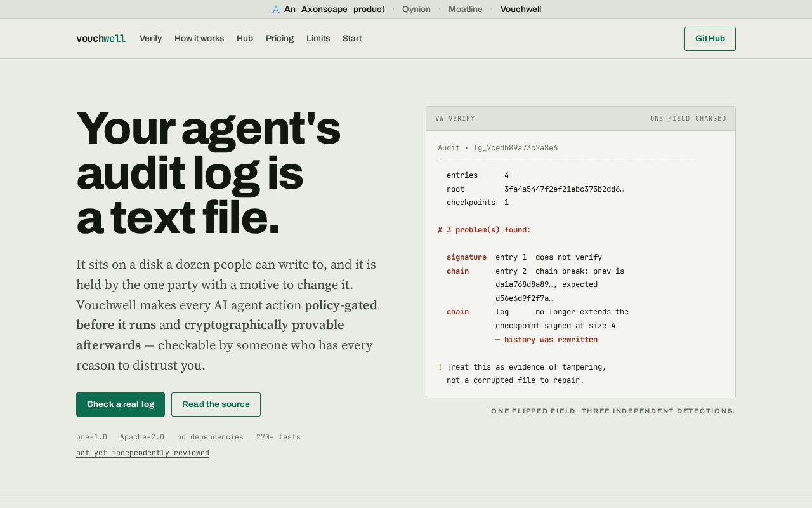Image resolution: width=812 pixels, height=508 pixels.
Task: Open the Verify nav item
Action: click(150, 39)
